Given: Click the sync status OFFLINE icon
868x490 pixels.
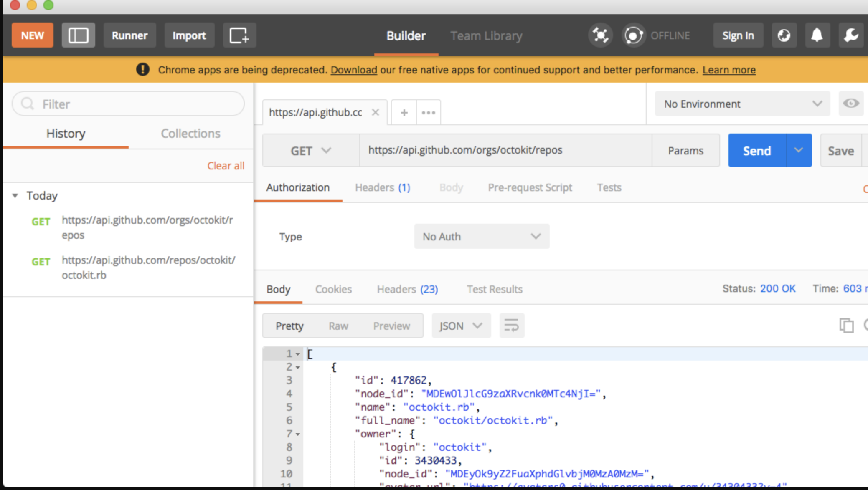Looking at the screenshot, I should pos(634,35).
